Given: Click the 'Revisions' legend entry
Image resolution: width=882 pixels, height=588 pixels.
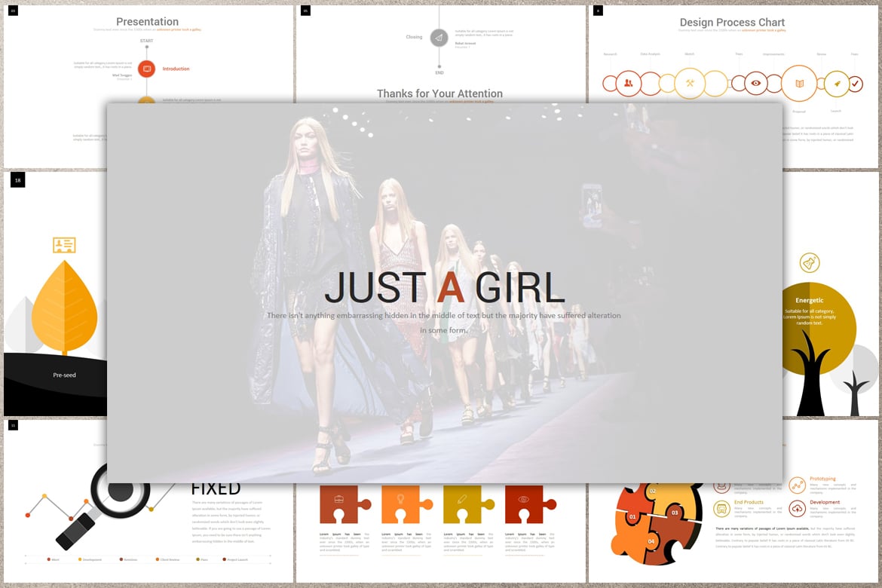Looking at the screenshot, I should click(129, 559).
